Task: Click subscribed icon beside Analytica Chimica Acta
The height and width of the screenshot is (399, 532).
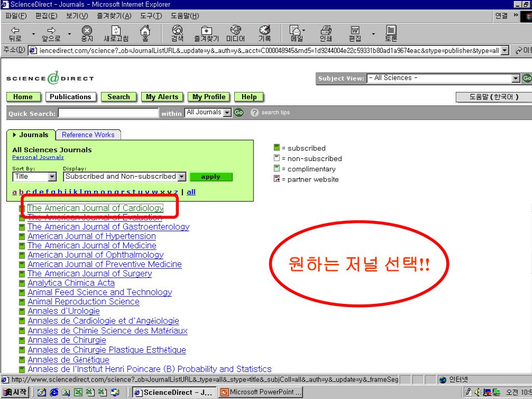Action: (22, 283)
